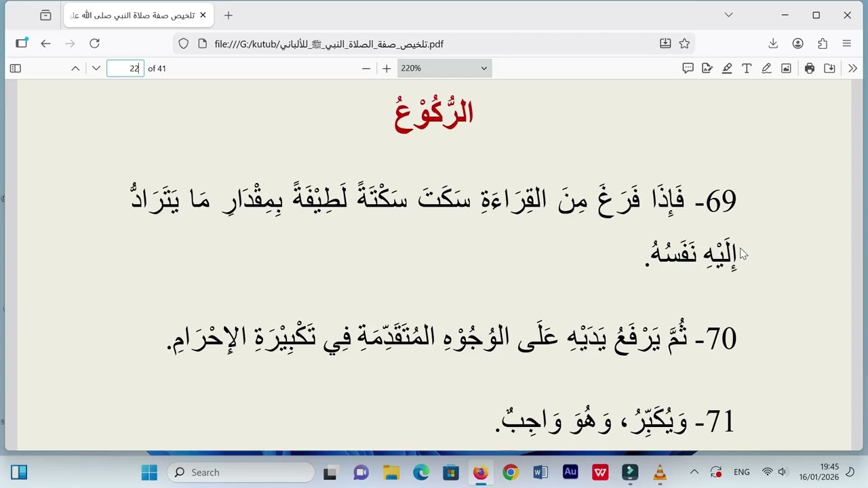Open the PDF toolbar's more tools menu
This screenshot has height=488, width=868.
[852, 68]
